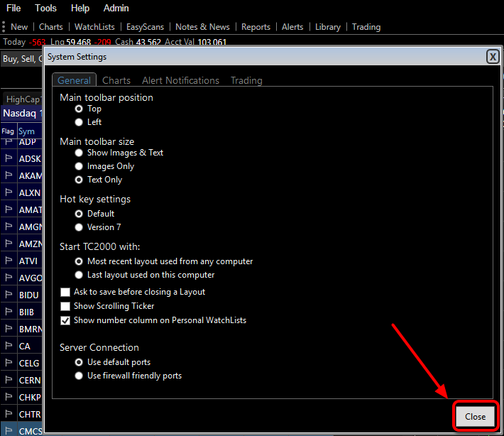This screenshot has width=504, height=436.
Task: Flag the BIDU symbol
Action: point(9,295)
